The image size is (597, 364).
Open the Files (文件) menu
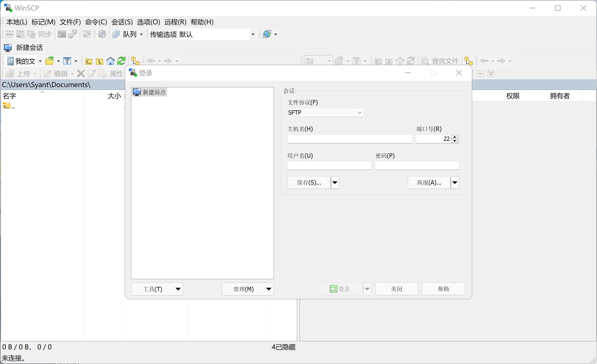click(x=70, y=22)
